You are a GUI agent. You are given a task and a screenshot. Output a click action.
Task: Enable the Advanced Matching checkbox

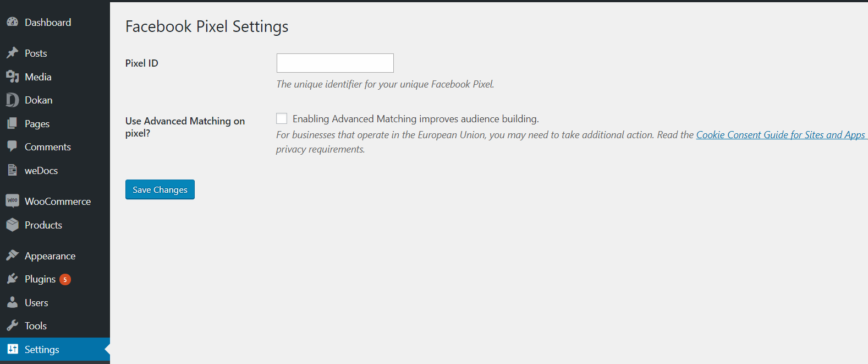[x=282, y=118]
